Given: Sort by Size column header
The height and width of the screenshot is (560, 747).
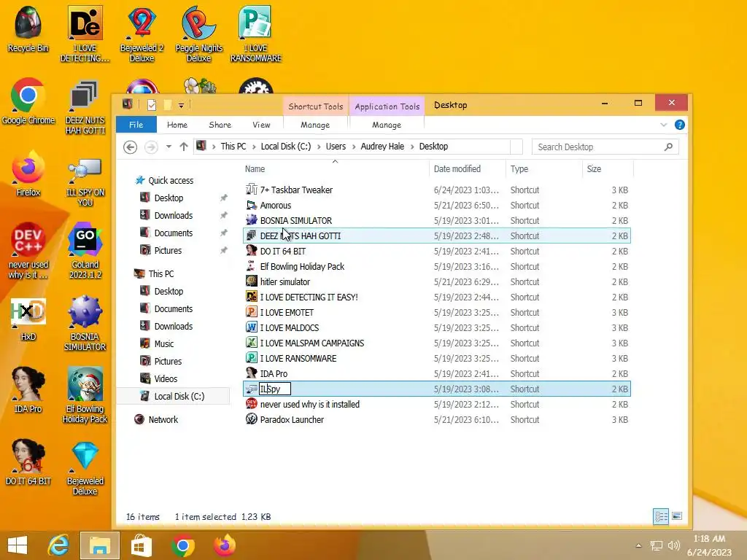Looking at the screenshot, I should (x=608, y=168).
